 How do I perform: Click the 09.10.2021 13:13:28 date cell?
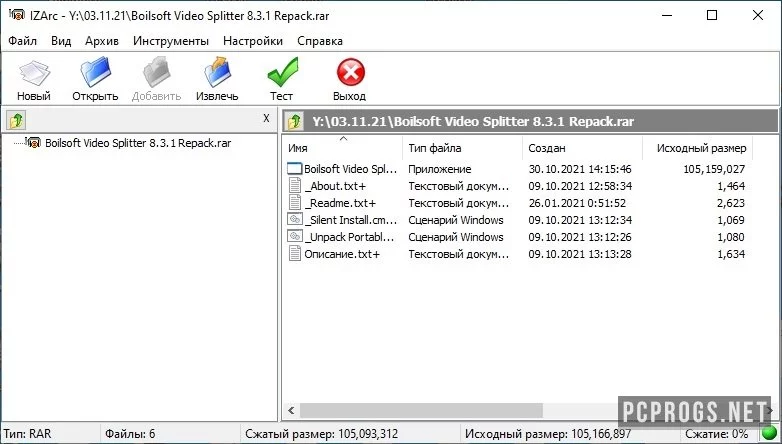(580, 254)
